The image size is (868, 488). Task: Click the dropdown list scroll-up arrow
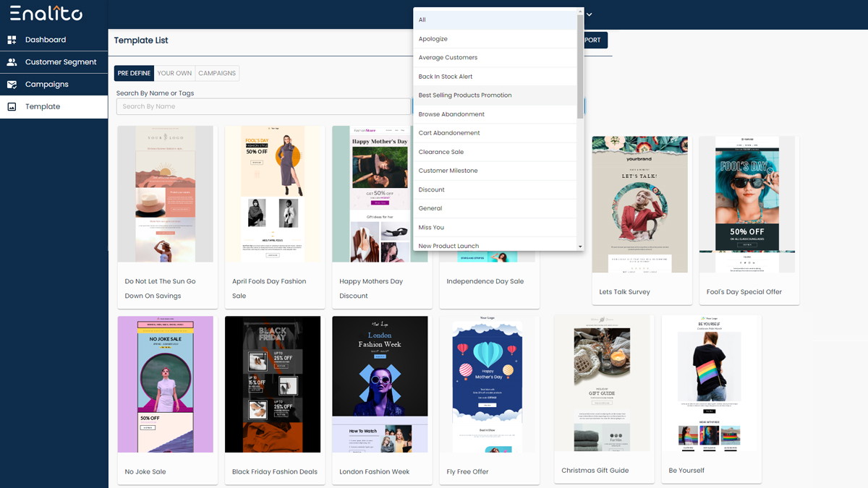pos(580,11)
